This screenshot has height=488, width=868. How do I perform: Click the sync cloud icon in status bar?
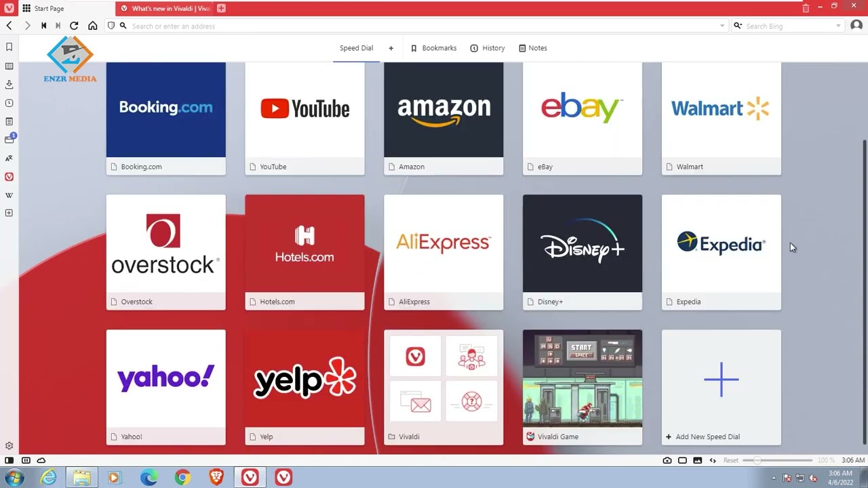(x=41, y=460)
